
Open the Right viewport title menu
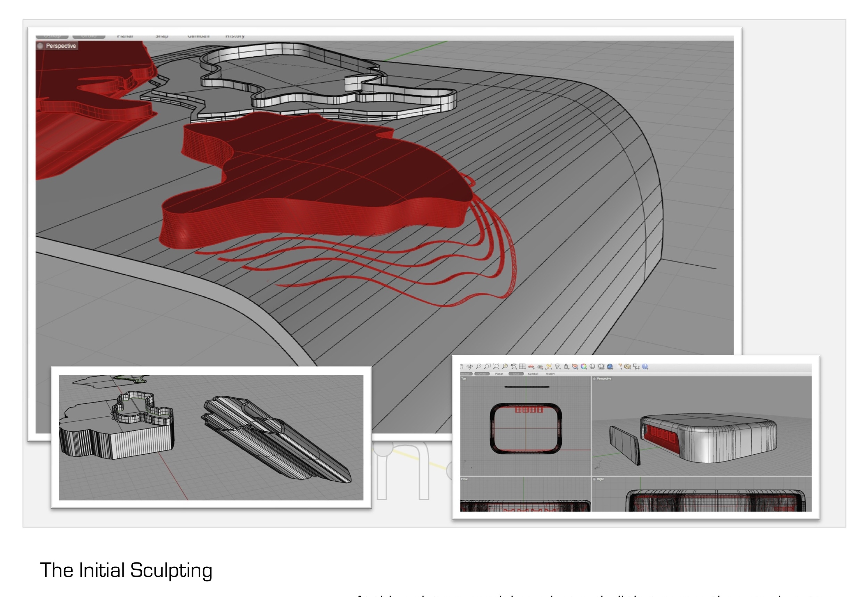599,479
